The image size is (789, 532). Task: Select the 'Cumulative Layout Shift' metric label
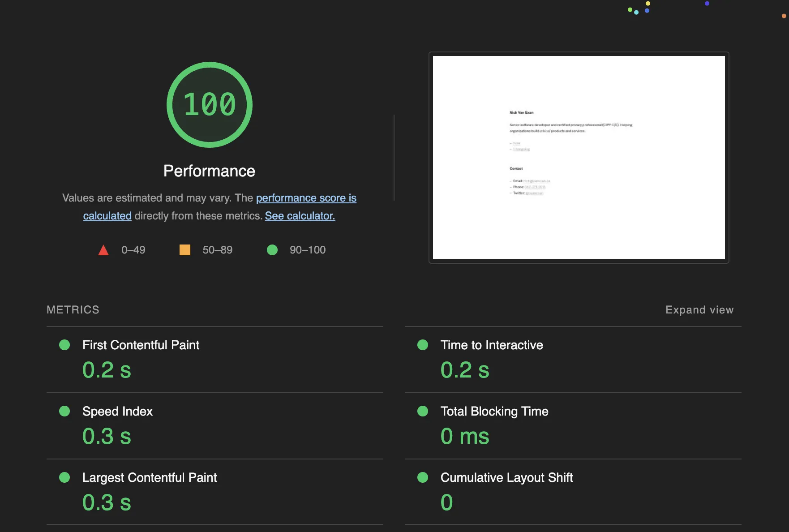point(507,477)
